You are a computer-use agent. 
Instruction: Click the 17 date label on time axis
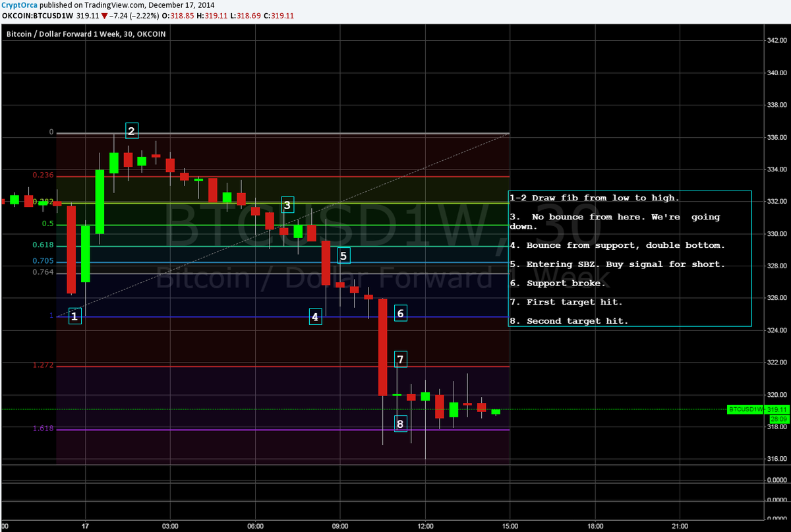(x=86, y=526)
